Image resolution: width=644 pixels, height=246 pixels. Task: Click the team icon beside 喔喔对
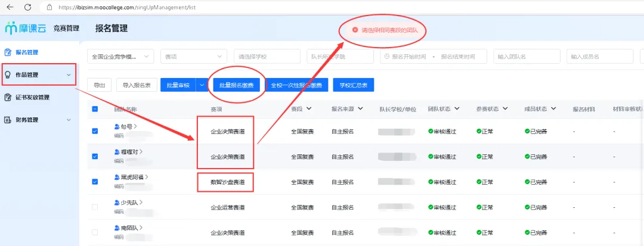[117, 152]
